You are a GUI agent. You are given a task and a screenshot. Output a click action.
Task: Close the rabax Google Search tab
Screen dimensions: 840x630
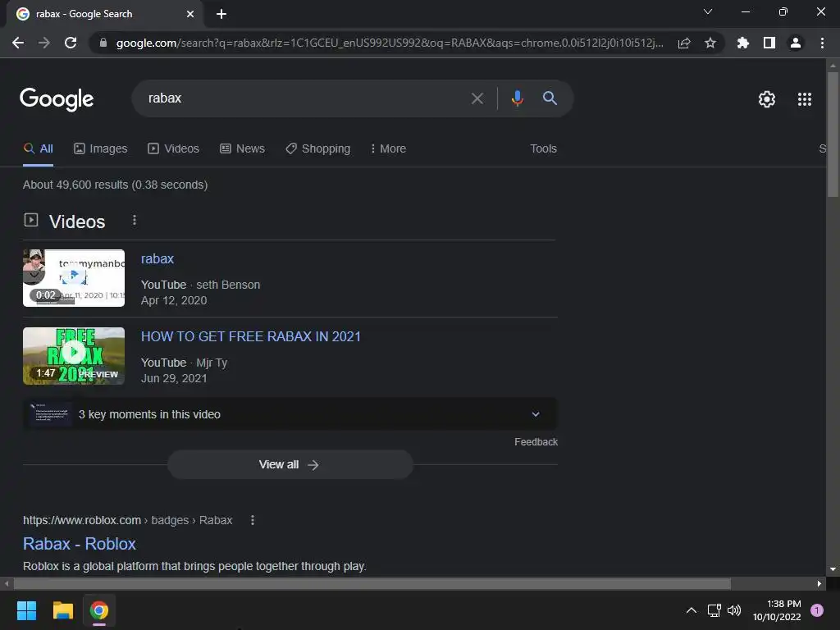click(190, 14)
